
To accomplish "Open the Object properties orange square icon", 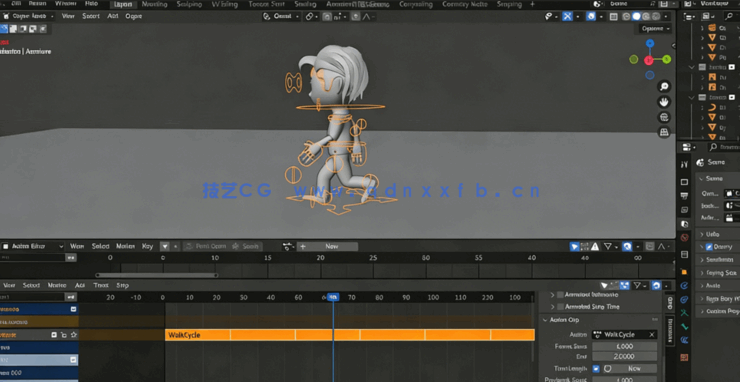I will pos(685,272).
